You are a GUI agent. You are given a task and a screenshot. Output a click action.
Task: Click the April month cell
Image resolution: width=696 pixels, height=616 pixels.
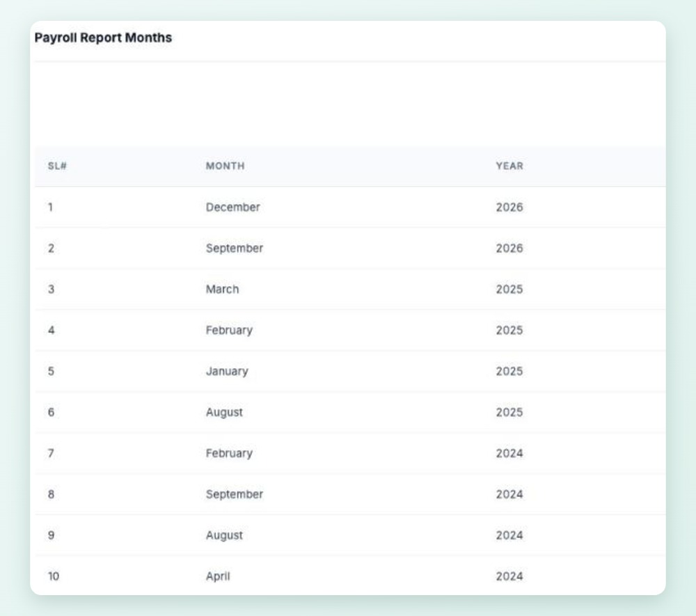(218, 576)
